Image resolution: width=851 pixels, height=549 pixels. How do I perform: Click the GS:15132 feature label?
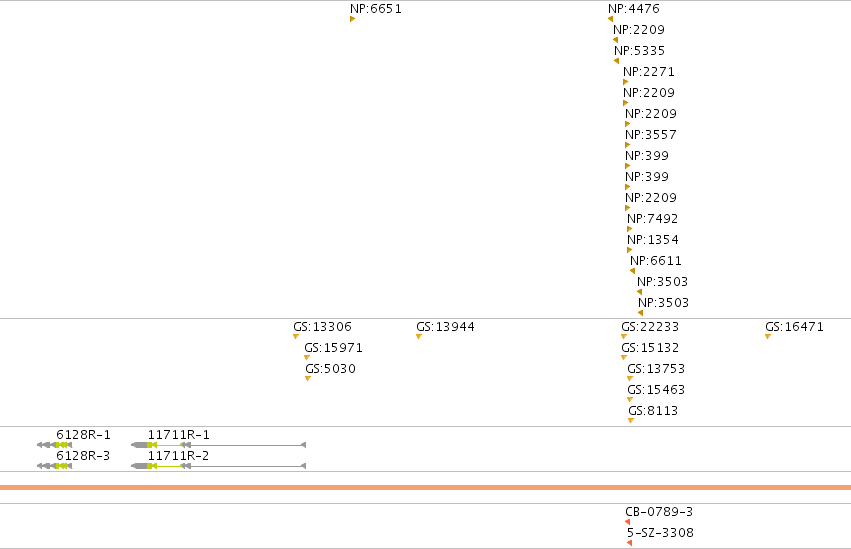(x=650, y=348)
